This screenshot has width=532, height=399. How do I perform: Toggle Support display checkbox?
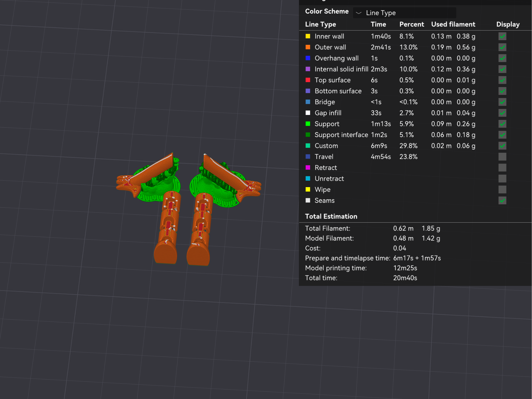click(x=502, y=124)
